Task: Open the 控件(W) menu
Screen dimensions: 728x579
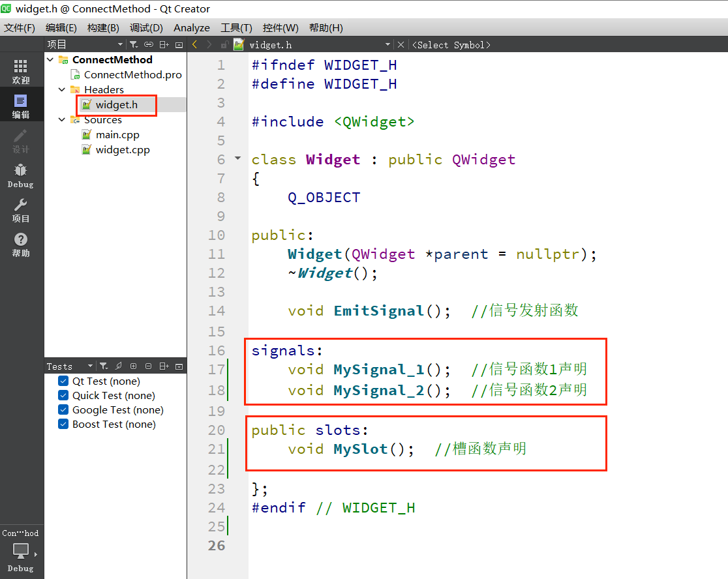Action: pyautogui.click(x=281, y=28)
